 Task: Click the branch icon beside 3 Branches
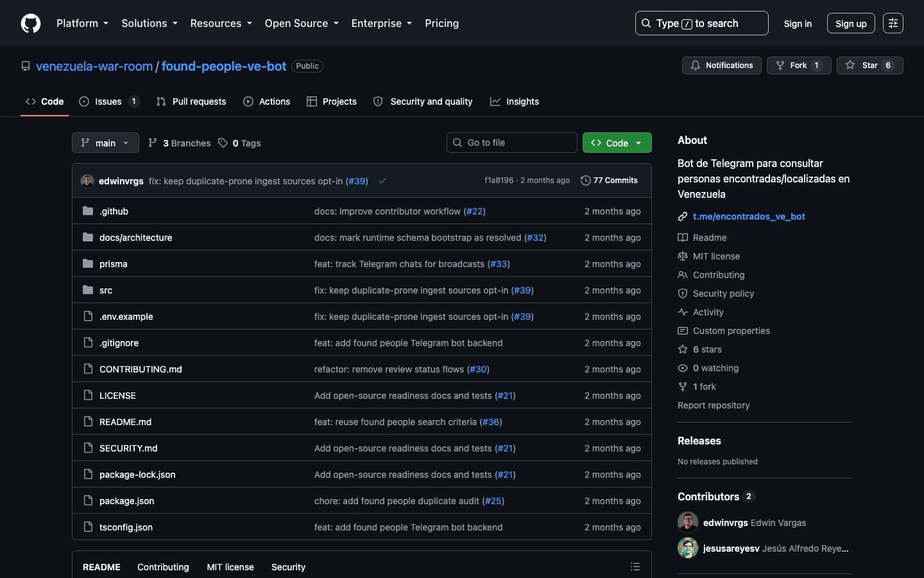pos(153,143)
